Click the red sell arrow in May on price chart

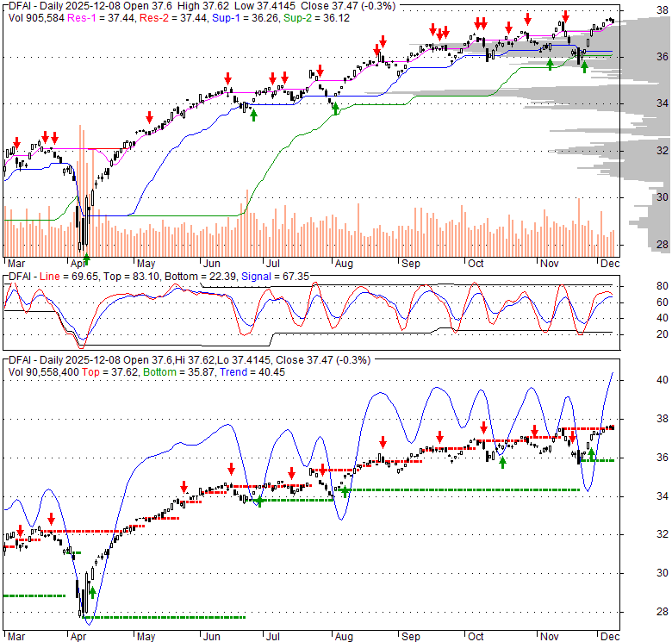(x=149, y=117)
